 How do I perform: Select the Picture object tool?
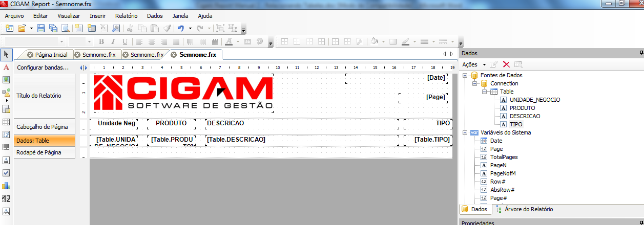[6, 80]
